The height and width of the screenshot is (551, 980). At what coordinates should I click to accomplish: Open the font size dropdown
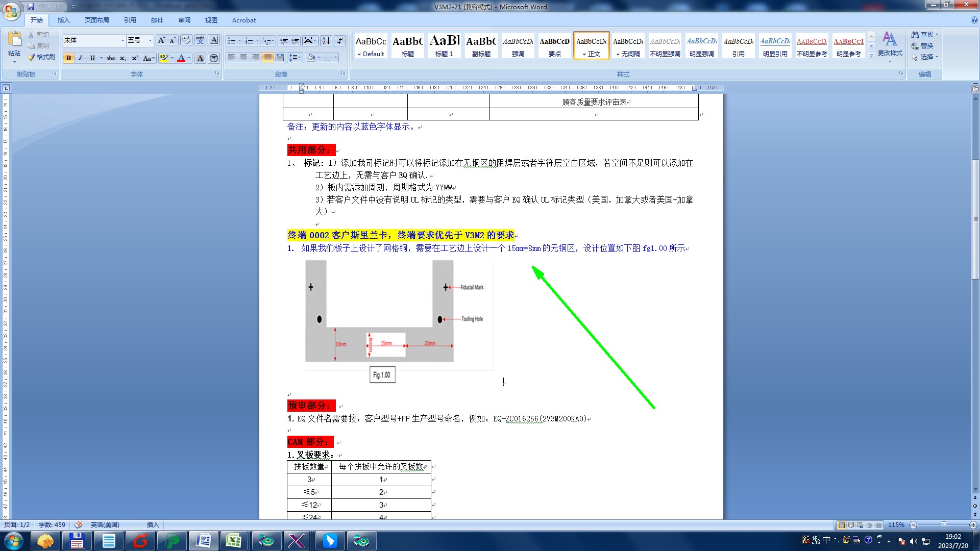click(x=150, y=40)
